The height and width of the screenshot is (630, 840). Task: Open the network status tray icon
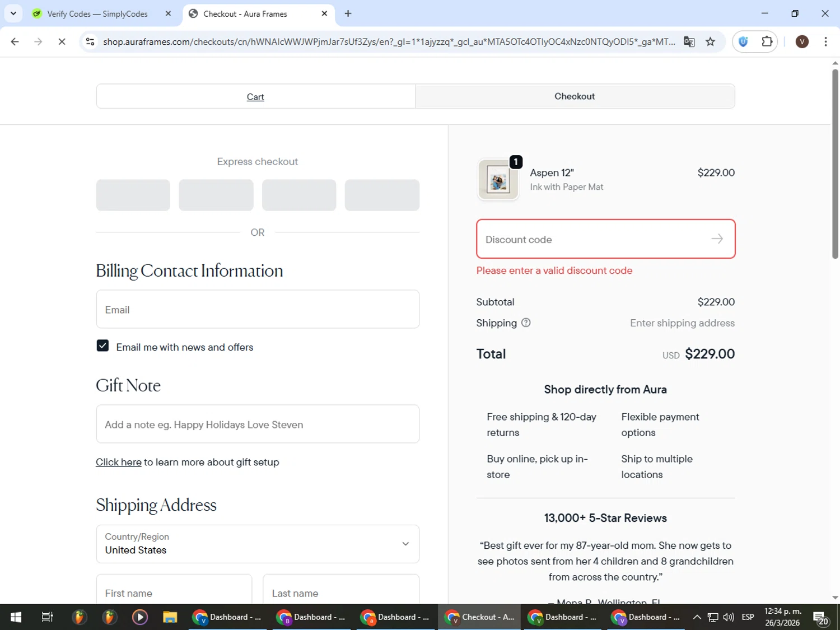click(x=713, y=617)
